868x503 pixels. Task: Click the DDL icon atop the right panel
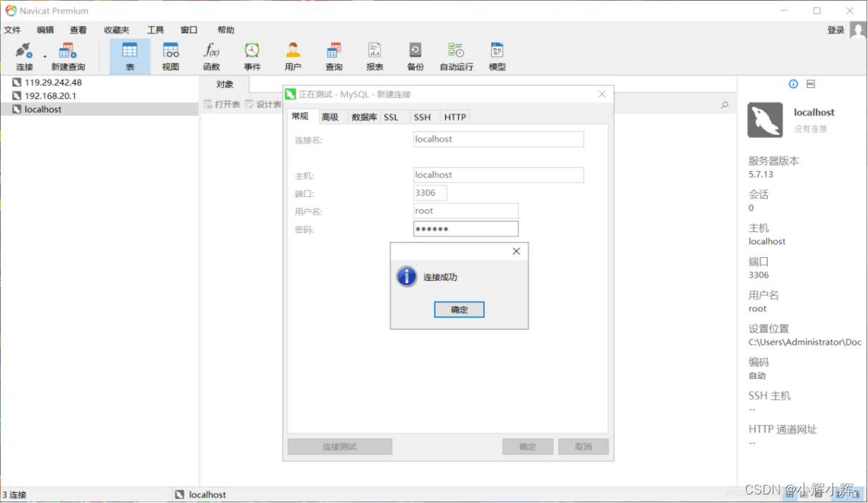tap(811, 84)
